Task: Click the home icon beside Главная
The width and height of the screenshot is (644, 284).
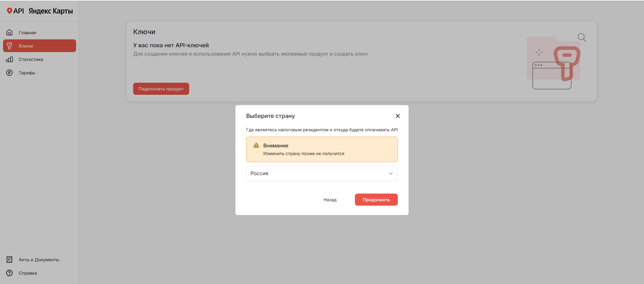Action: 9,32
